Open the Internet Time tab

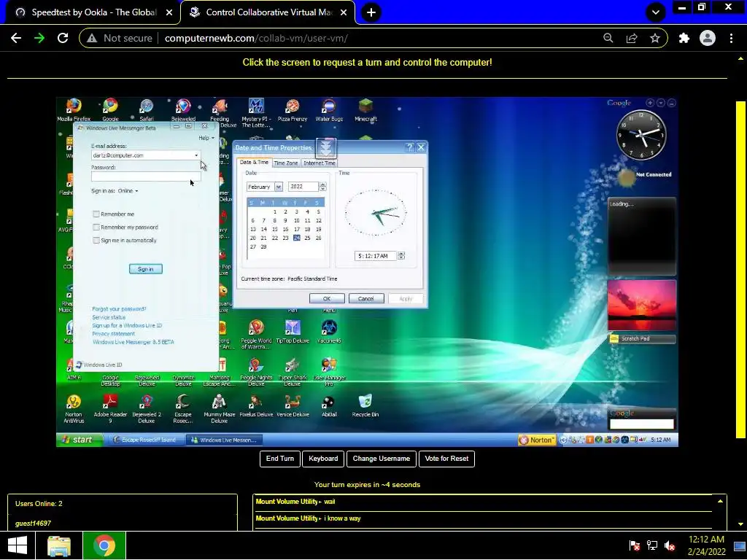coord(320,163)
